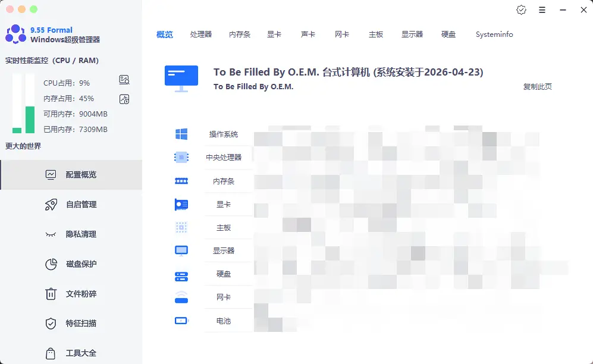Click the green macOS-style maximize dot
The image size is (593, 364).
click(x=34, y=10)
